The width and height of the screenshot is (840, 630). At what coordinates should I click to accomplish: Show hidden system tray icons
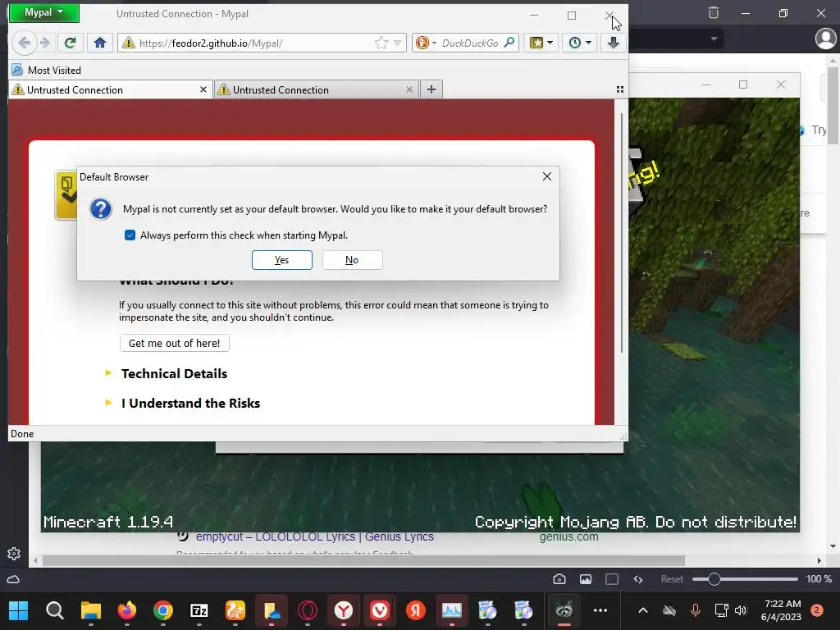(643, 610)
